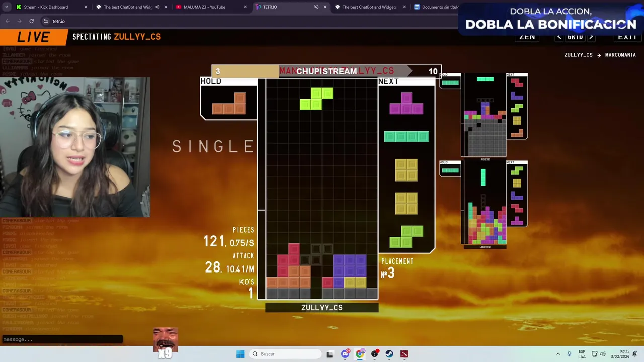The height and width of the screenshot is (362, 644).
Task: Click the lower opponent's NEXT queue panel
Action: [517, 194]
